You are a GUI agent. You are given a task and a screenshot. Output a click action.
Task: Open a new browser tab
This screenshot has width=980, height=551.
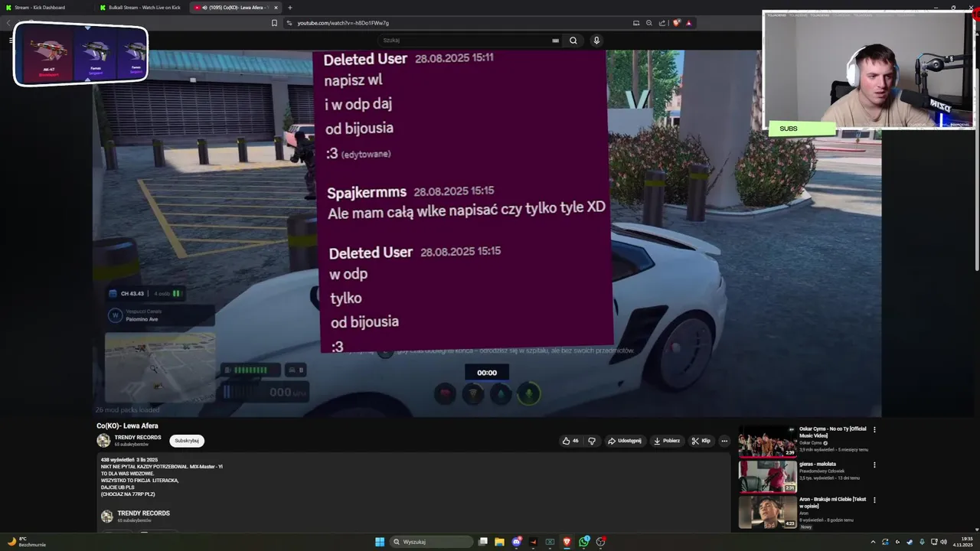[x=289, y=8]
